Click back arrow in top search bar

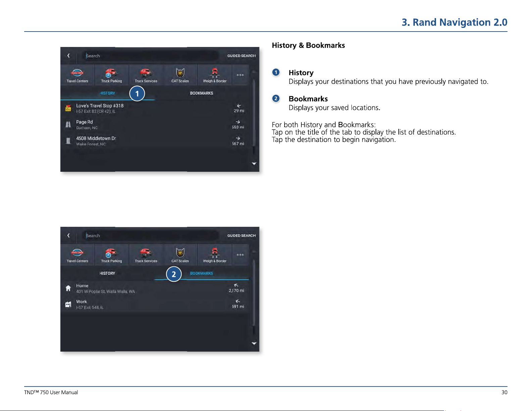pos(68,56)
